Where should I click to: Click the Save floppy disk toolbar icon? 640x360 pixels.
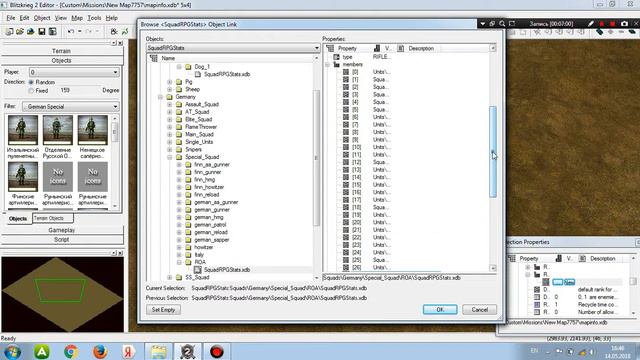[42, 31]
